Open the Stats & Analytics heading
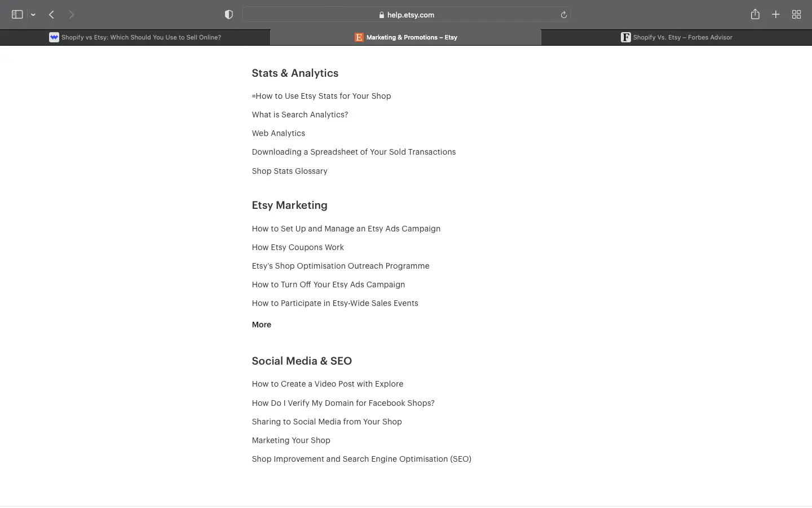Image resolution: width=812 pixels, height=508 pixels. click(x=295, y=73)
